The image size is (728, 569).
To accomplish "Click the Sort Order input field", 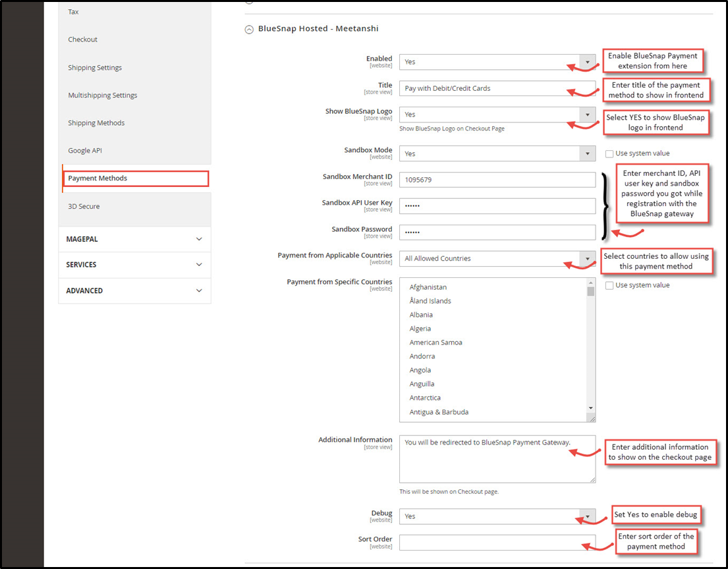I will 497,543.
